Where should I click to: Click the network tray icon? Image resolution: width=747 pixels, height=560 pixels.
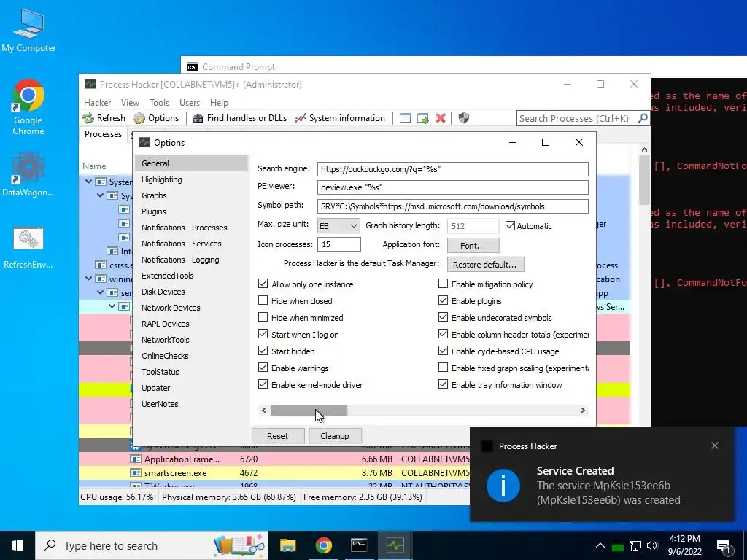pos(635,545)
